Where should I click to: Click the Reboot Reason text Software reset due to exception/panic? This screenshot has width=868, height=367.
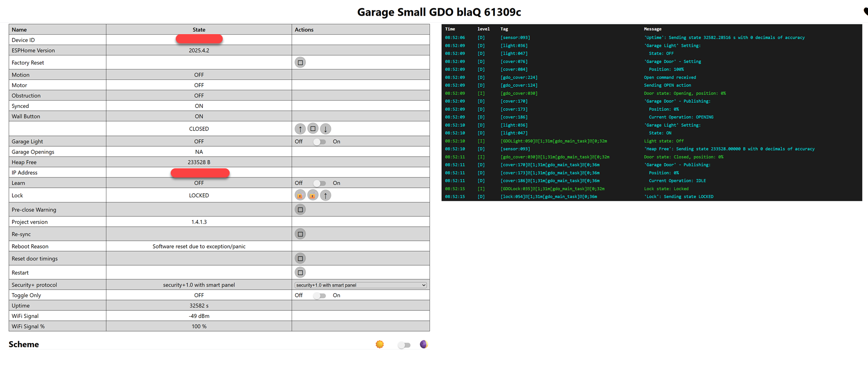[x=199, y=247]
